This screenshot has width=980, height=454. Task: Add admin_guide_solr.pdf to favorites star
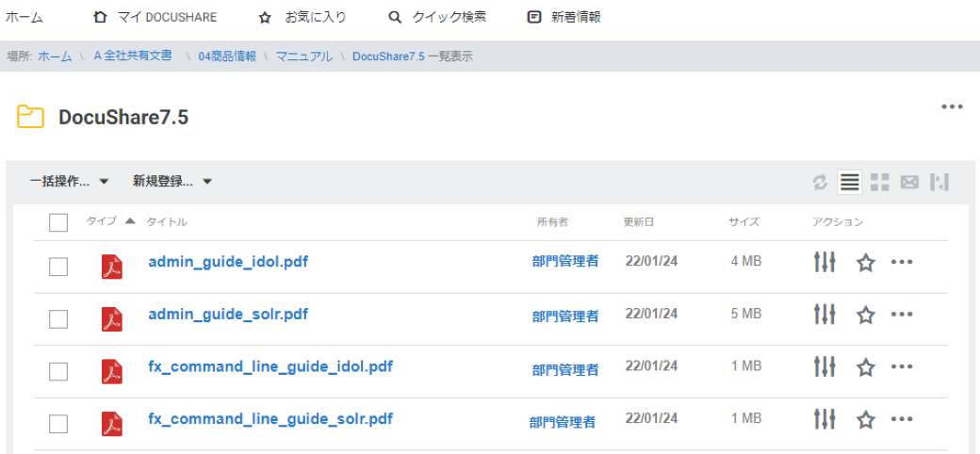click(865, 316)
